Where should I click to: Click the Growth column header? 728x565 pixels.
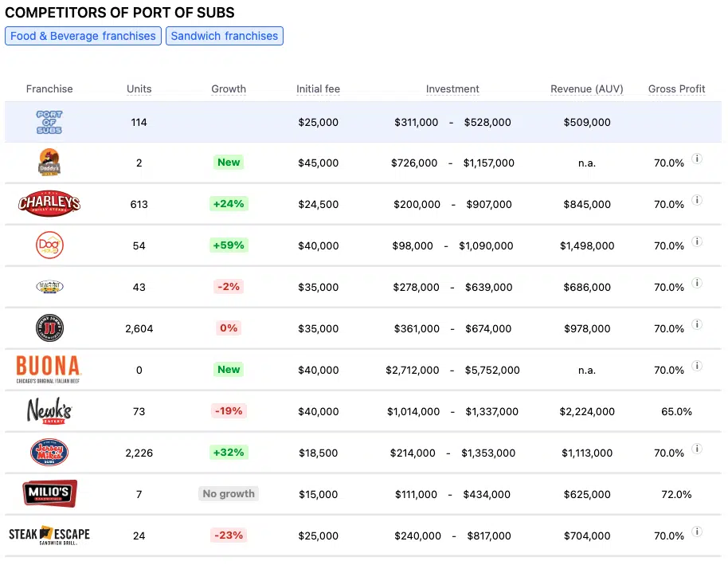[x=229, y=89]
